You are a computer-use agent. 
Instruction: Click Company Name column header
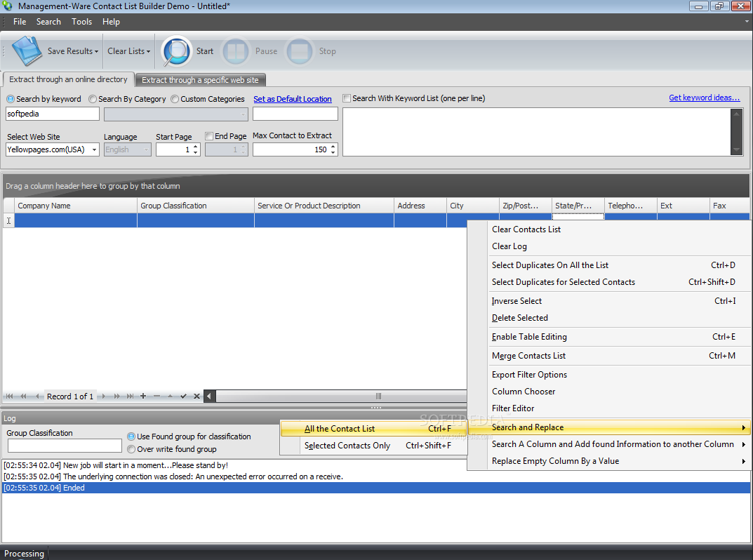tap(75, 206)
